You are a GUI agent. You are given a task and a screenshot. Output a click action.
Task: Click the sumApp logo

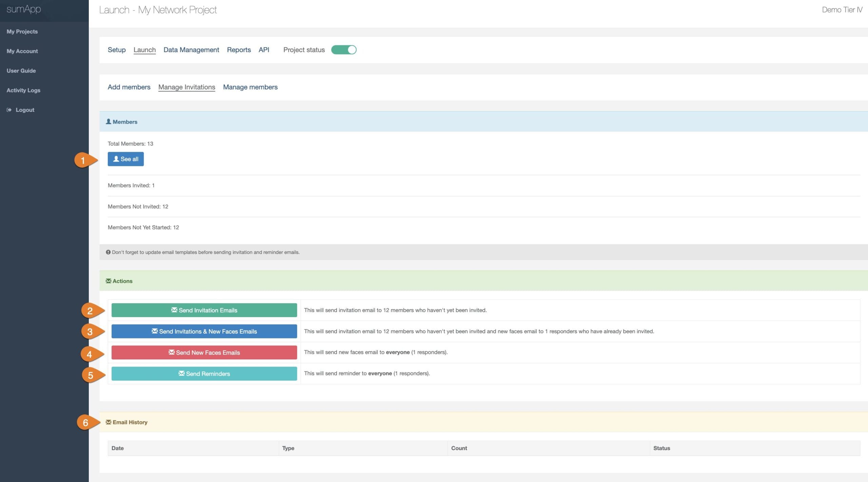[x=24, y=9]
